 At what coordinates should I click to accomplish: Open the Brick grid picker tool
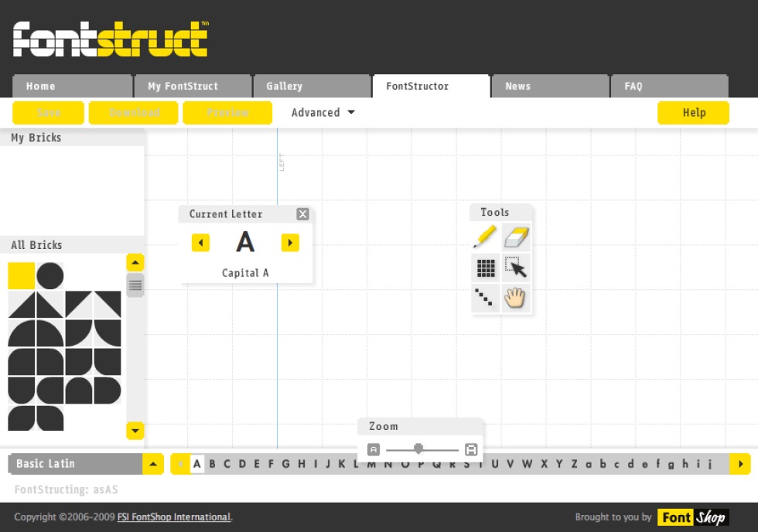[485, 268]
